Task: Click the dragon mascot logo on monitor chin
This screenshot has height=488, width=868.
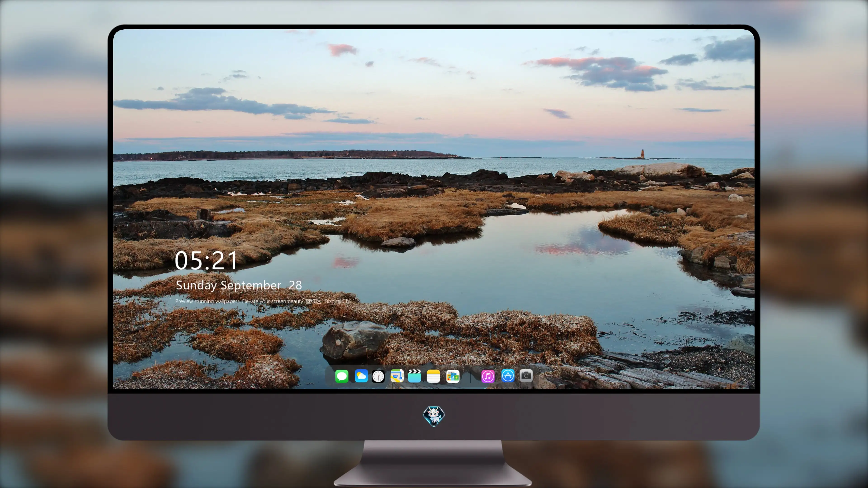Action: [x=434, y=416]
